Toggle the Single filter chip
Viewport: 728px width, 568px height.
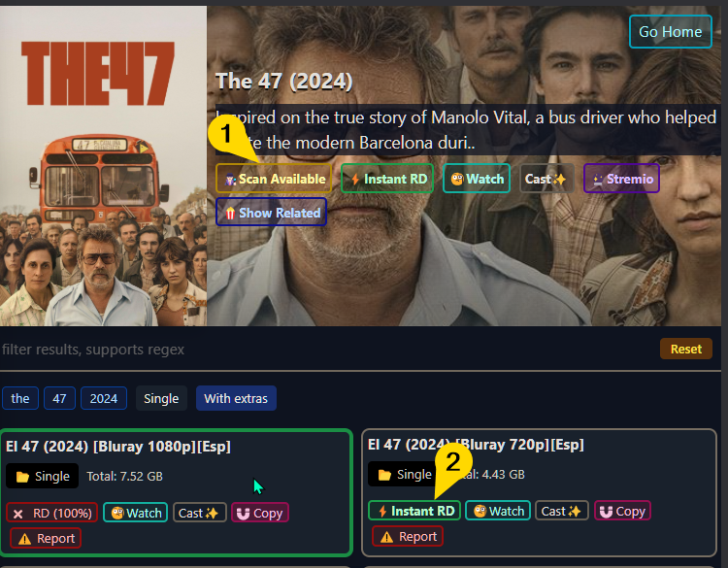pyautogui.click(x=161, y=398)
